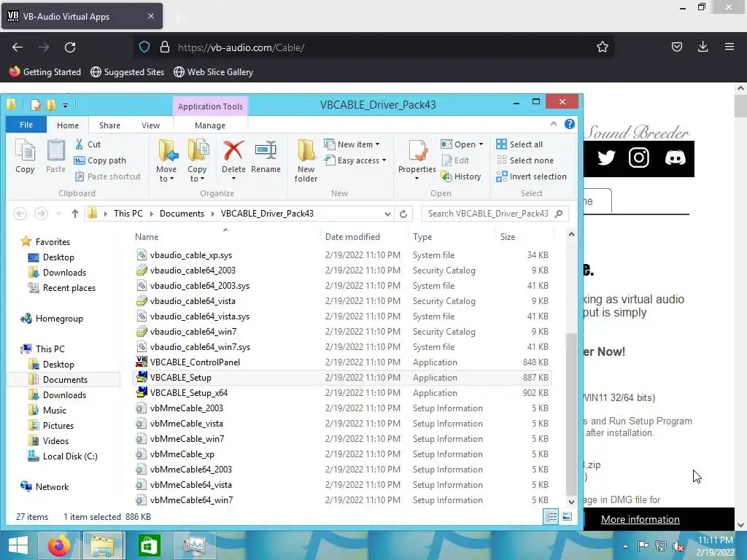Viewport: 747px width, 560px height.
Task: Click History in Open group
Action: 461,176
